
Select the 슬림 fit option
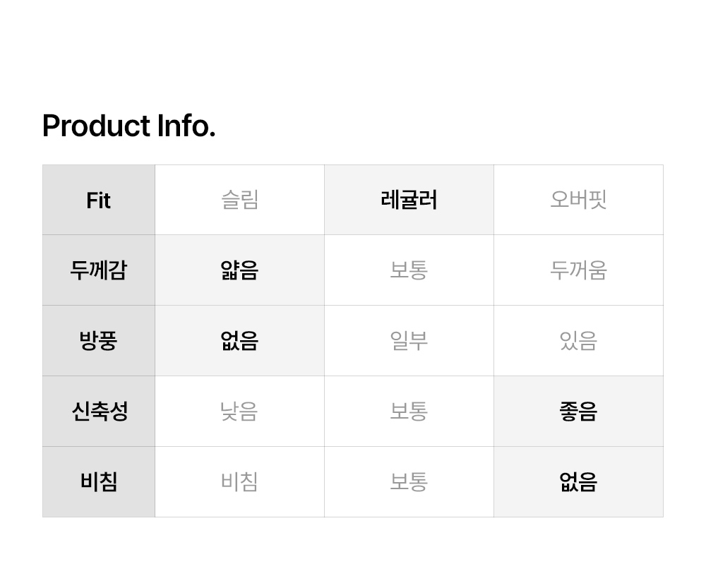coord(239,200)
